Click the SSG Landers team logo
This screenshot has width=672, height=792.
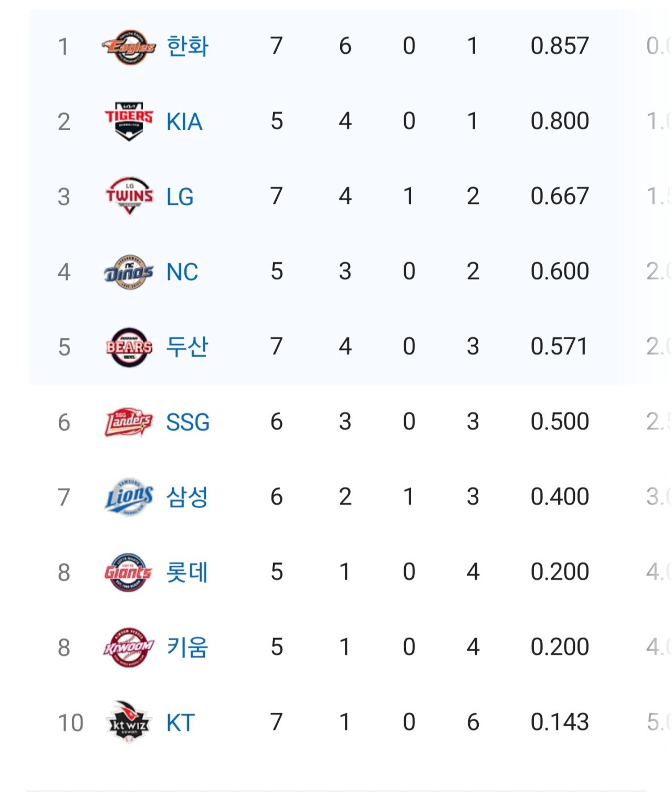pos(129,422)
